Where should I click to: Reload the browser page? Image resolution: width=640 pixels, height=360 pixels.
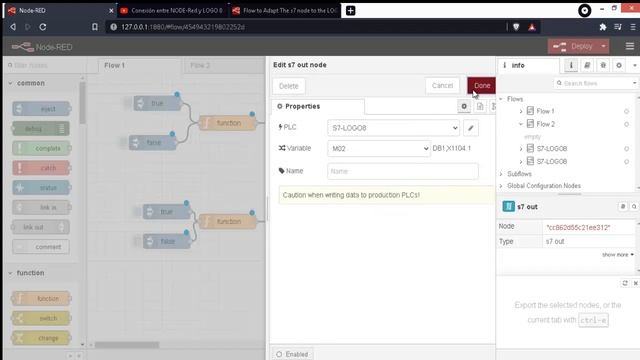pyautogui.click(x=42, y=27)
